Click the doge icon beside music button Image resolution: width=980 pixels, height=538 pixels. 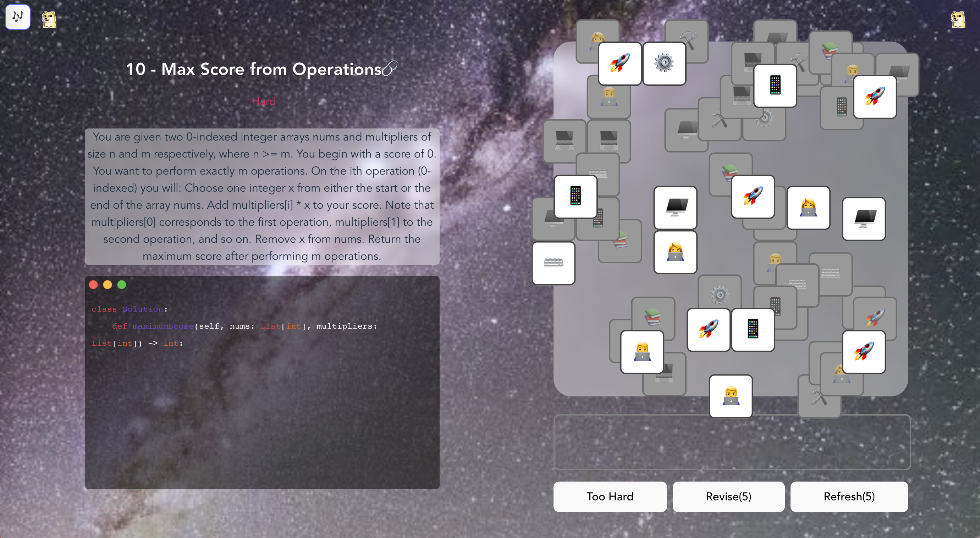point(49,19)
